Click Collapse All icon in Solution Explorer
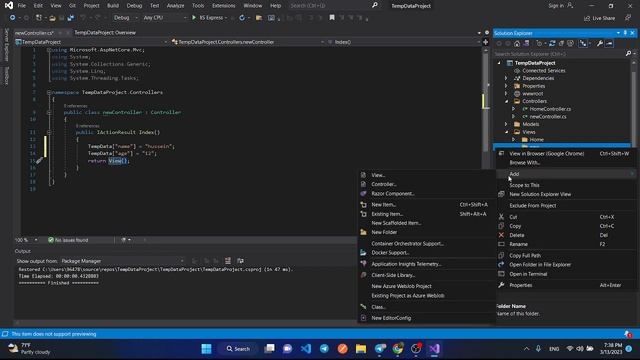This screenshot has height=360, width=640. click(561, 44)
